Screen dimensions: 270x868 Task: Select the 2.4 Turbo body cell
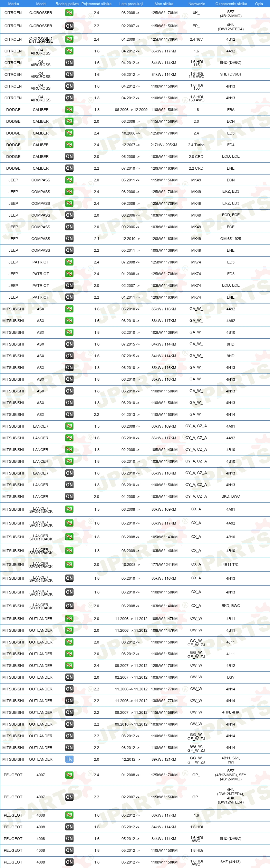tap(196, 145)
